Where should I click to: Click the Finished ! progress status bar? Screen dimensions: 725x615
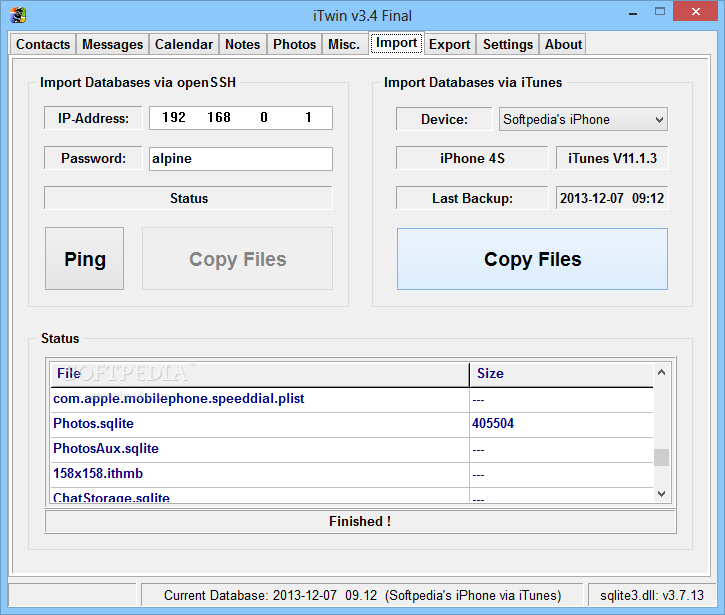point(360,521)
